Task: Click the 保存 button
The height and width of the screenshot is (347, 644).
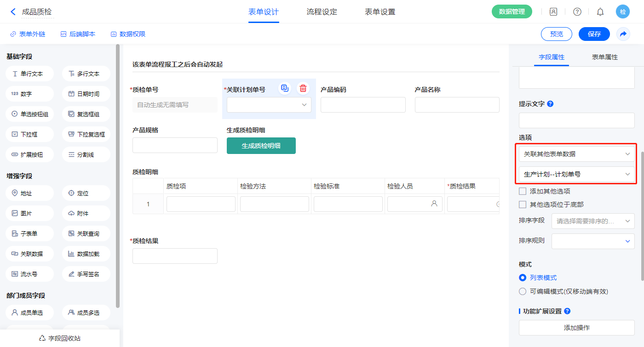Action: point(594,34)
